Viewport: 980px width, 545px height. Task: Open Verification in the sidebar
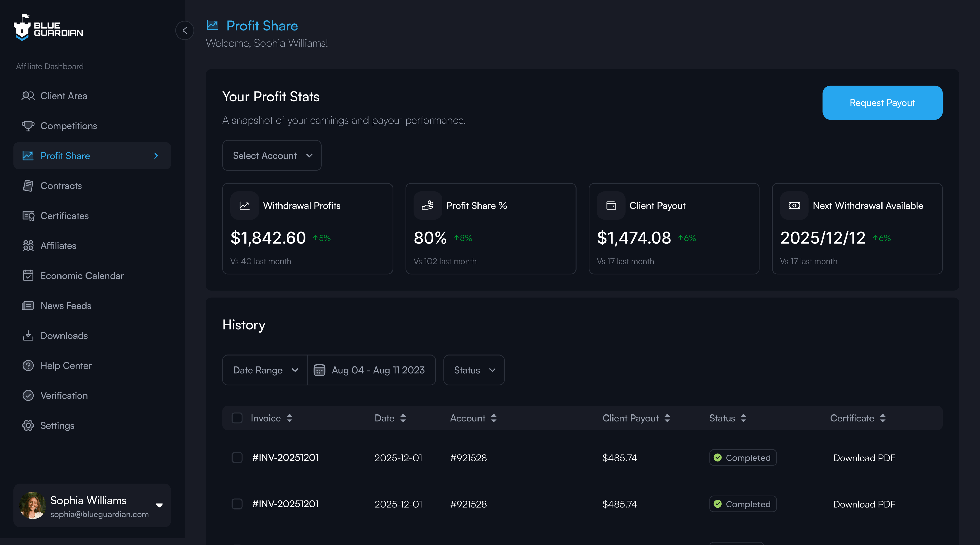(x=92, y=395)
